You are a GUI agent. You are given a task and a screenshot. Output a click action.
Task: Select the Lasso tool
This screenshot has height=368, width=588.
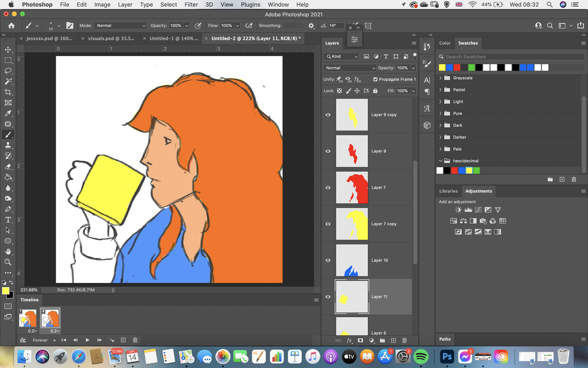tap(8, 71)
